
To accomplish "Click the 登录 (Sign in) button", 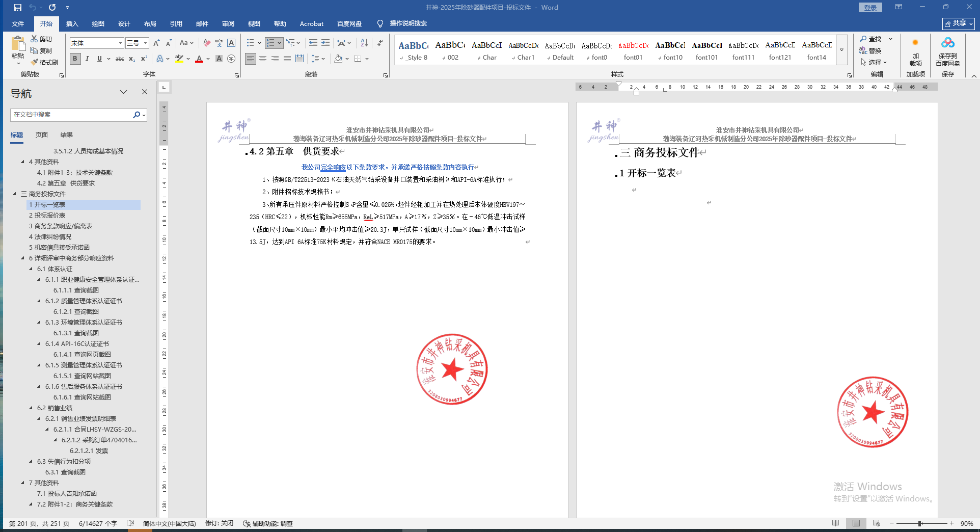I will 870,8.
